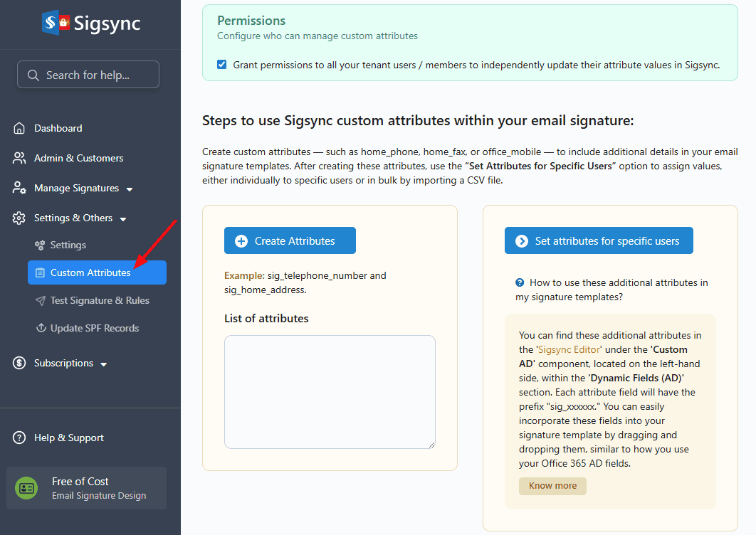Click the Custom Attributes notepad icon
Viewport: 756px width, 535px height.
(41, 272)
